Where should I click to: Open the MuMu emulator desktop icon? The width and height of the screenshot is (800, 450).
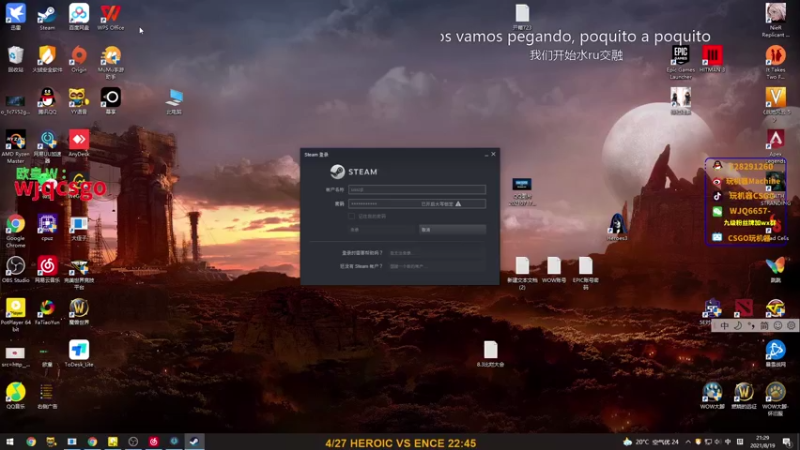point(111,62)
